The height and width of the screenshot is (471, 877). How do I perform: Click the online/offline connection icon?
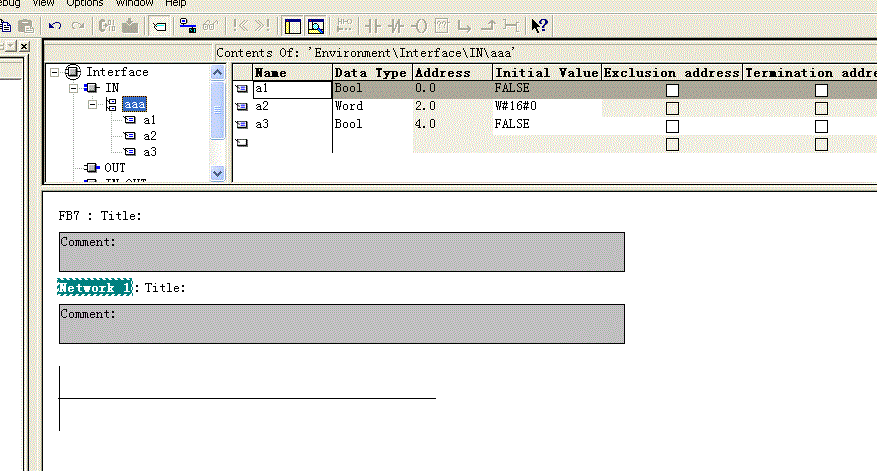coord(187,26)
